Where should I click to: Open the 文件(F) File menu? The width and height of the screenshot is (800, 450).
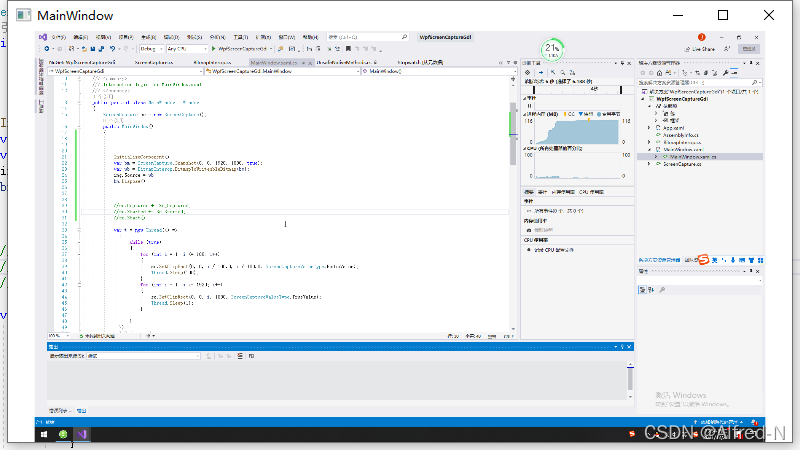pyautogui.click(x=59, y=37)
